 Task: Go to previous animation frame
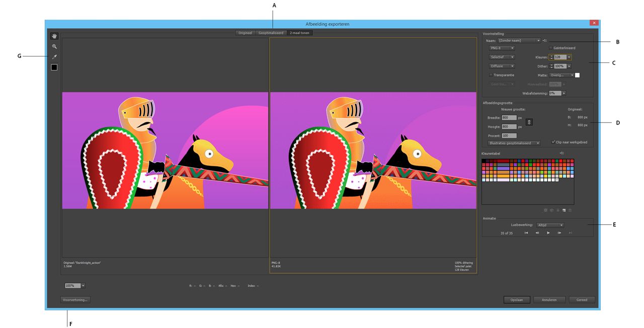point(537,233)
